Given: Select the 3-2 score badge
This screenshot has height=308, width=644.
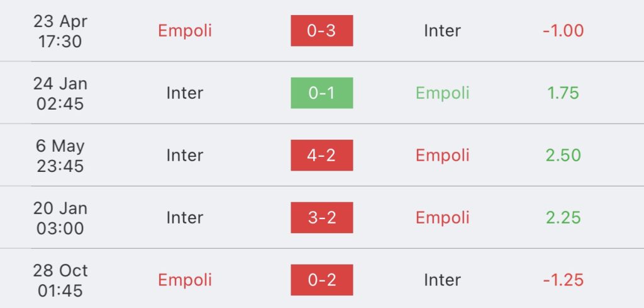Looking at the screenshot, I should pyautogui.click(x=321, y=218).
